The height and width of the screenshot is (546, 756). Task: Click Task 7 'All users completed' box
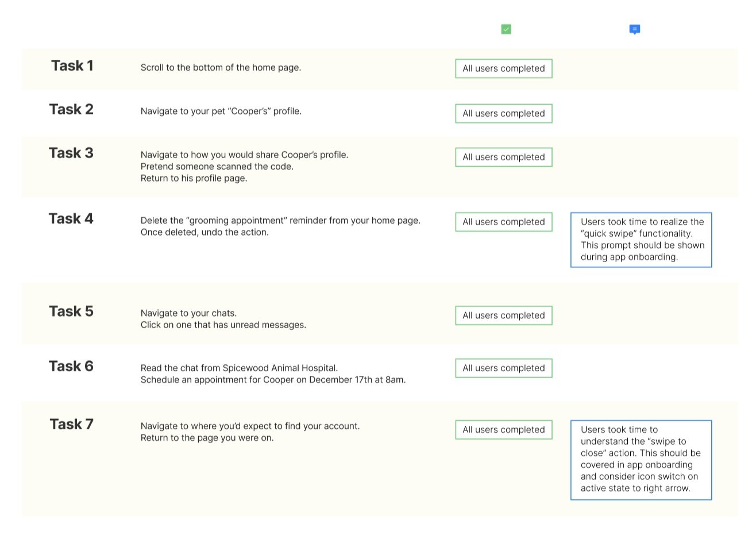tap(504, 429)
